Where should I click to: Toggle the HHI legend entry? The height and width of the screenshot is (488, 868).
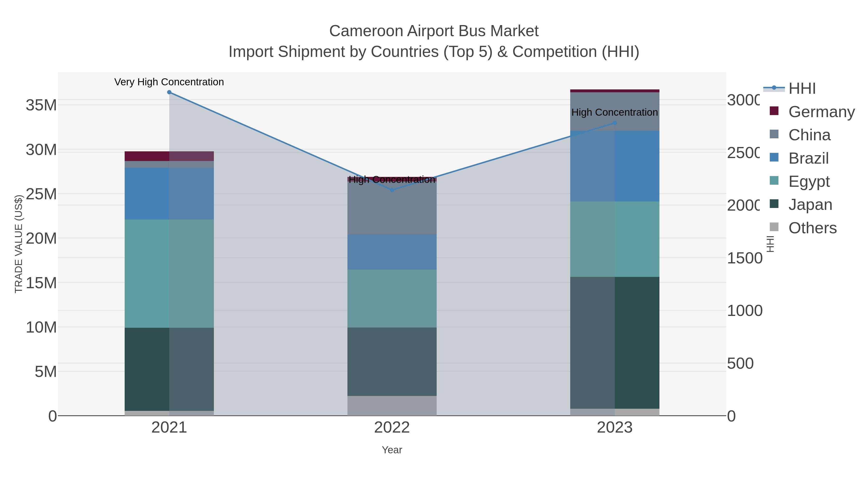pos(789,89)
